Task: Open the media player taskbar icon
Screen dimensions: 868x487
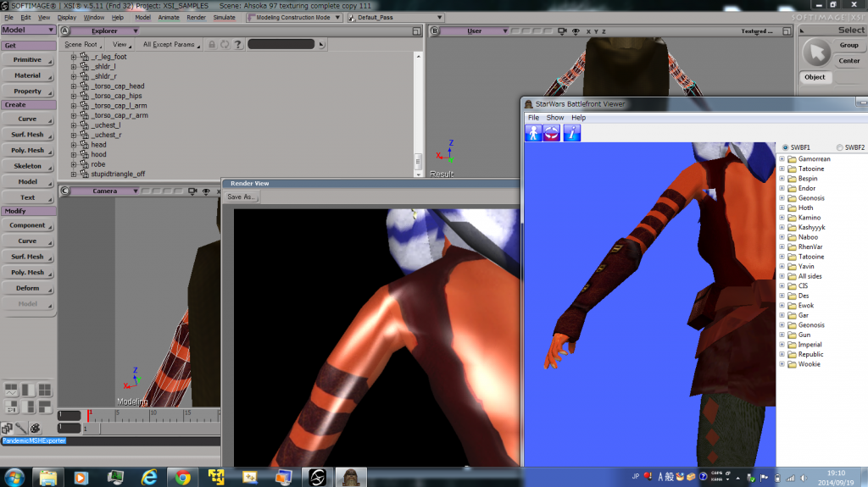Action: coord(81,477)
